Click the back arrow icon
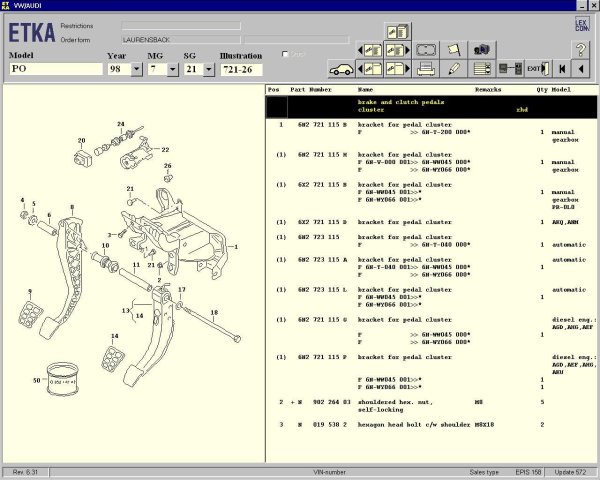This screenshot has height=480, width=600. pyautogui.click(x=580, y=69)
